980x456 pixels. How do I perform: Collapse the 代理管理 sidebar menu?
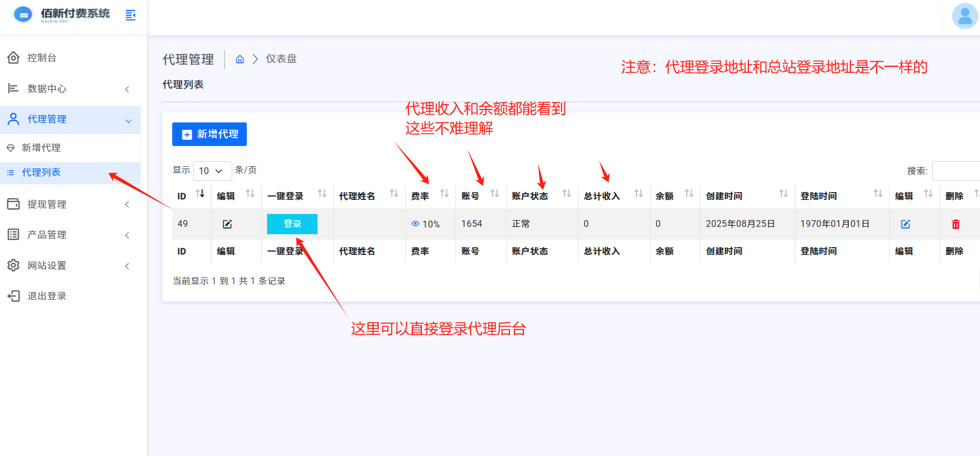point(70,120)
